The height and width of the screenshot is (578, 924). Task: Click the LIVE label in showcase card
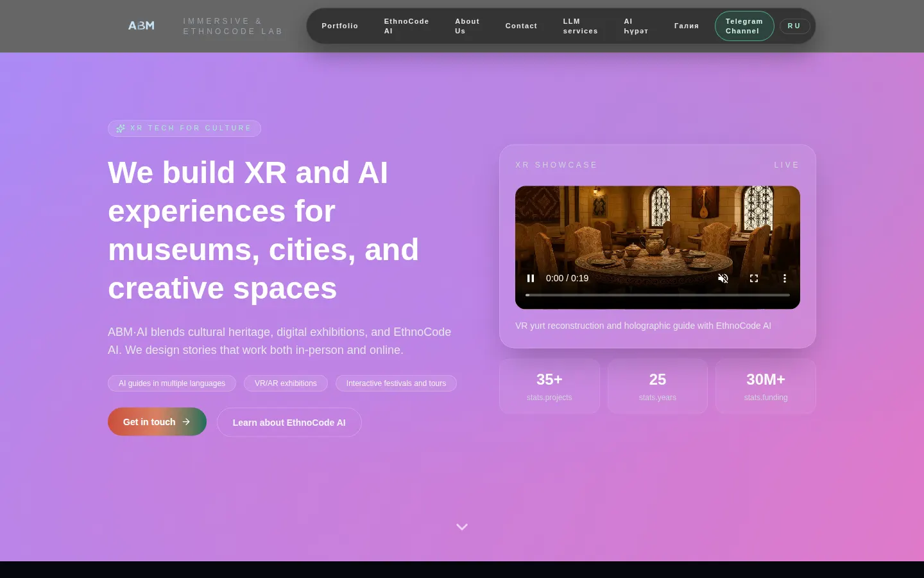point(787,165)
